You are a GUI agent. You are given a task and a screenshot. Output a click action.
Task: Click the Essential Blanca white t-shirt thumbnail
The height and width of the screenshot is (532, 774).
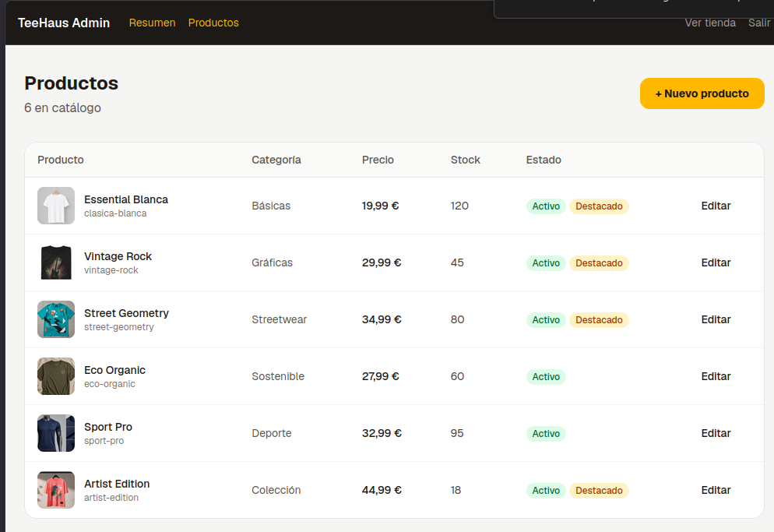point(56,206)
